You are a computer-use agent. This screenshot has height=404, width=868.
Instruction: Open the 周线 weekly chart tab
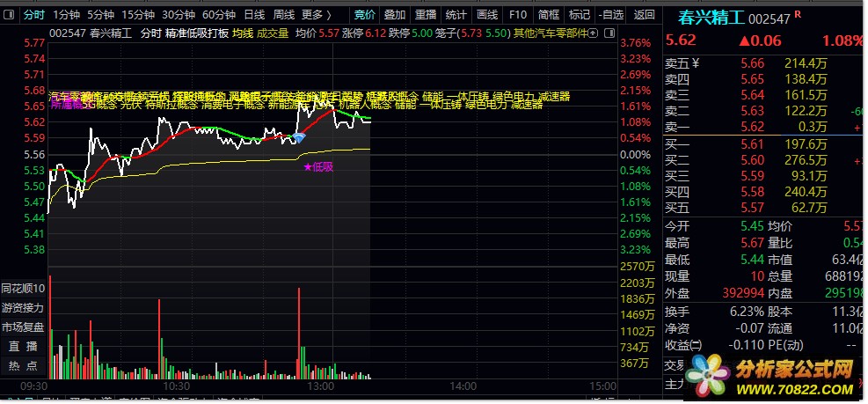pos(284,15)
